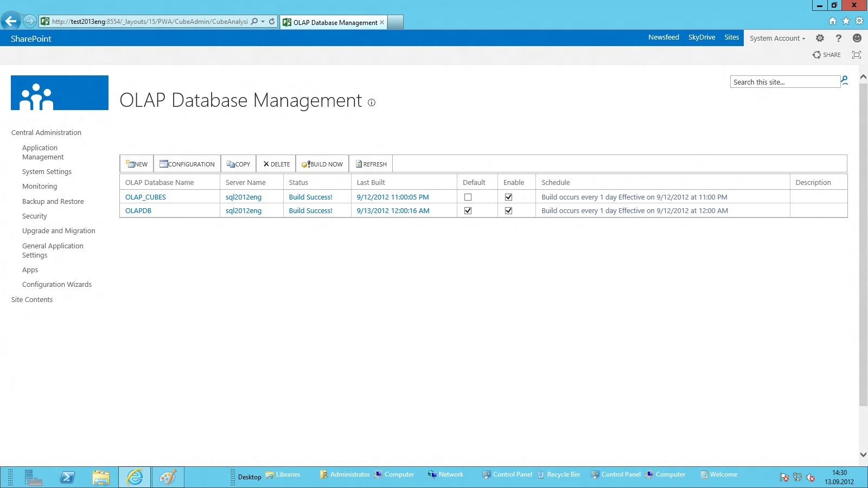
Task: Open File Explorer from the taskbar
Action: (x=101, y=477)
